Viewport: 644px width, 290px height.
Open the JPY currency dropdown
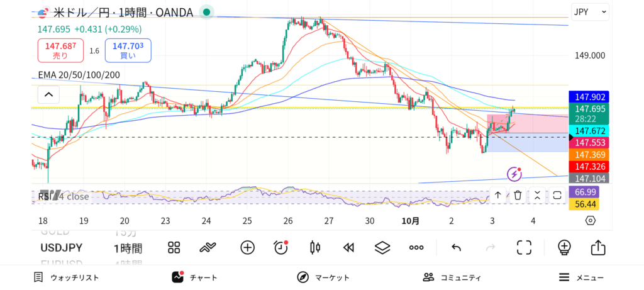click(590, 11)
